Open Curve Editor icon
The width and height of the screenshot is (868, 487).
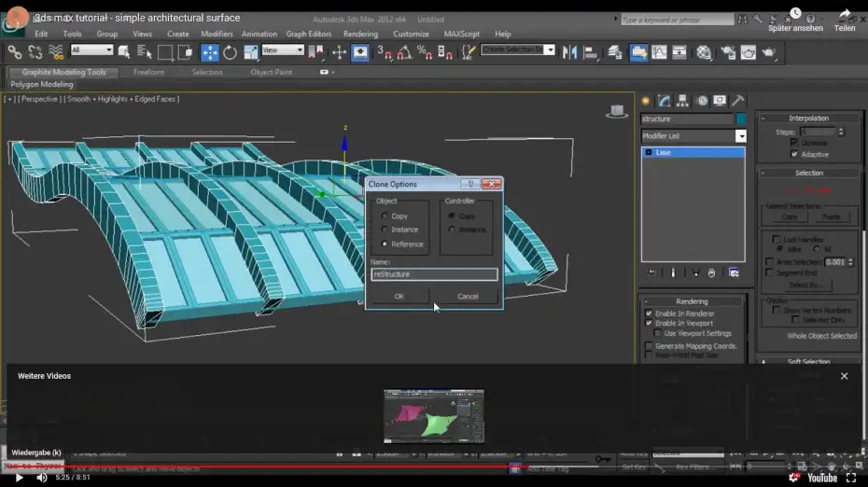click(x=659, y=52)
